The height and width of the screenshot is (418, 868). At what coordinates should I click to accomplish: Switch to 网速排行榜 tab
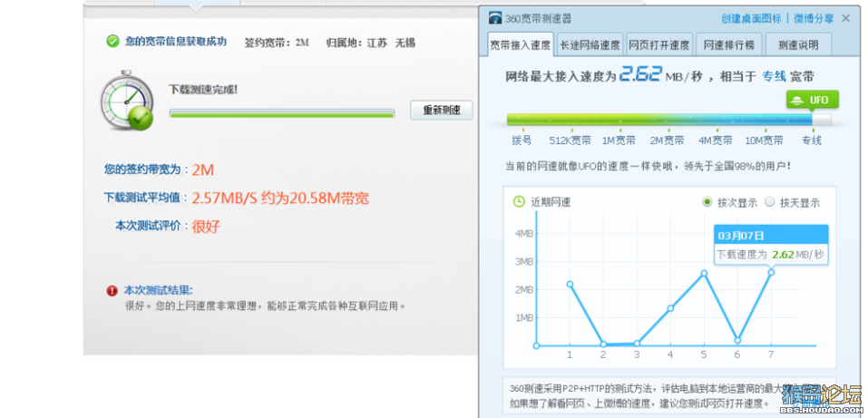tap(729, 44)
